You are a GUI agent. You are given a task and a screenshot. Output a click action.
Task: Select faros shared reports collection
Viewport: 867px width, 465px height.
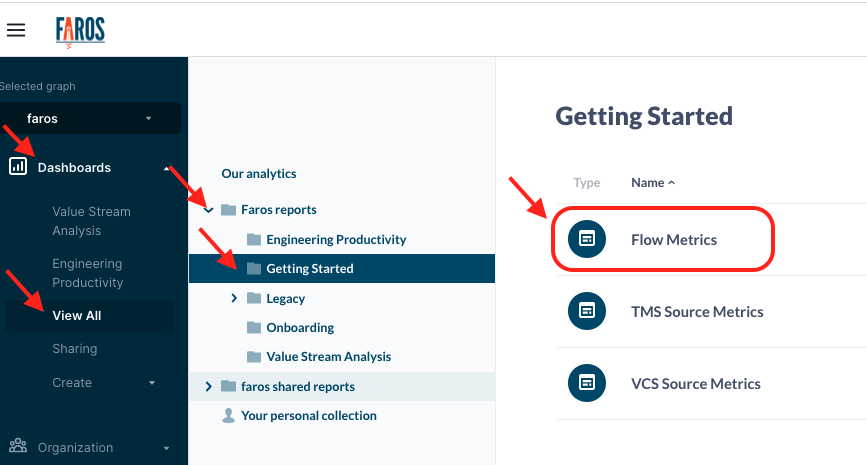point(298,386)
